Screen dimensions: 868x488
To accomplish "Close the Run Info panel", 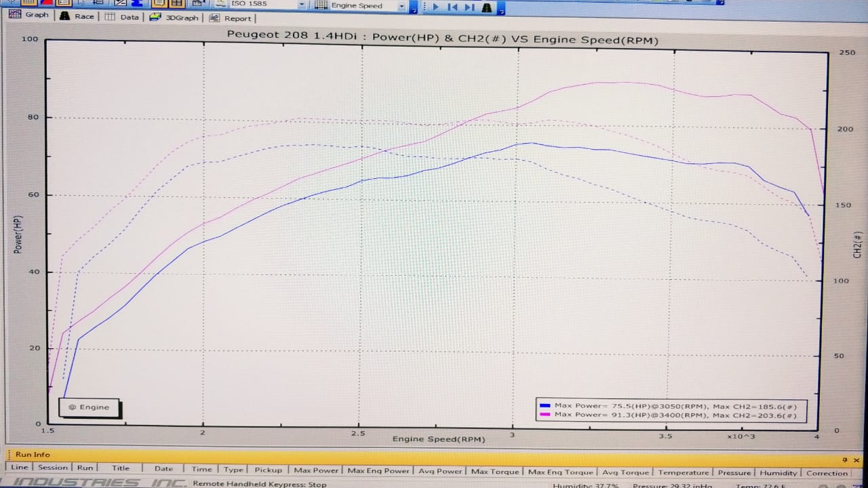I will pos(856,460).
